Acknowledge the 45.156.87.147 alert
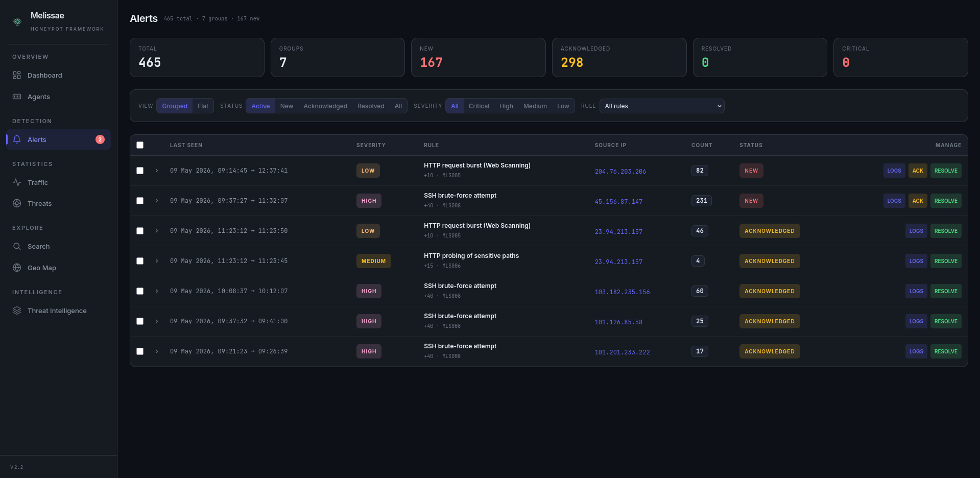This screenshot has height=478, width=980. 918,201
